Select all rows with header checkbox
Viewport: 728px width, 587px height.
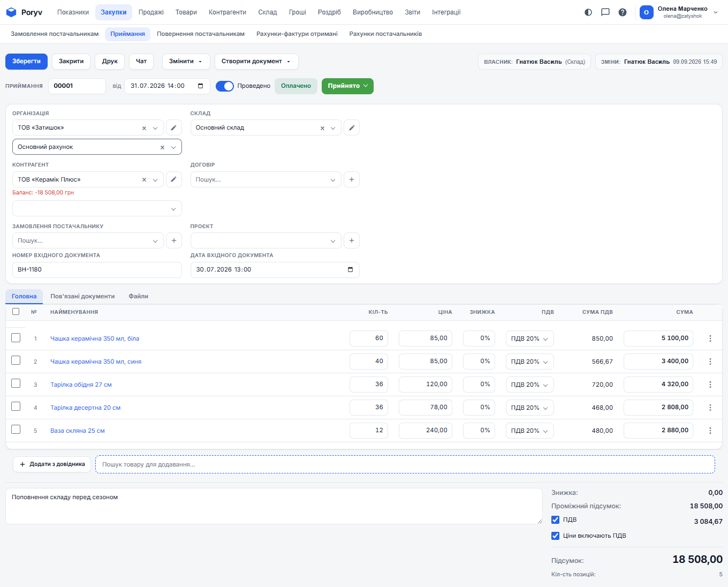(x=16, y=311)
